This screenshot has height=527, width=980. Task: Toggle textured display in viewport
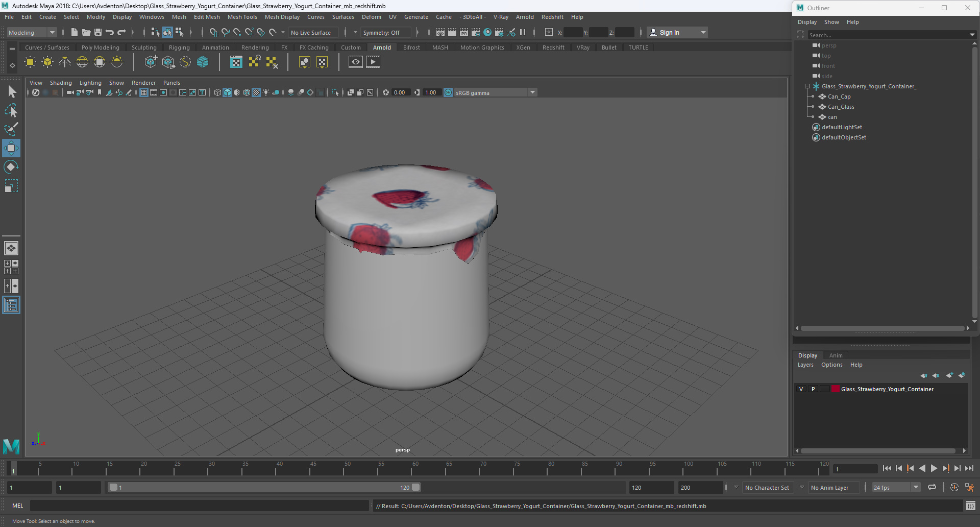[x=256, y=92]
